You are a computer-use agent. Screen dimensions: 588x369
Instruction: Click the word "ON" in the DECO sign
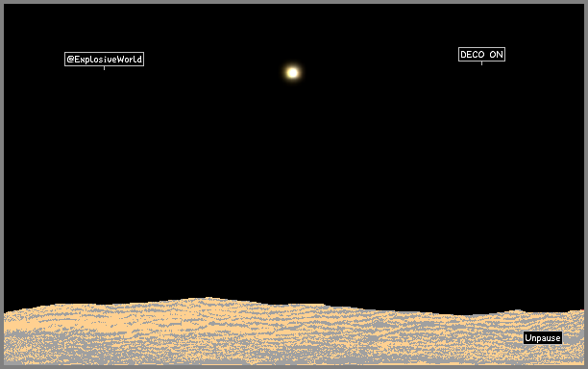pyautogui.click(x=496, y=55)
